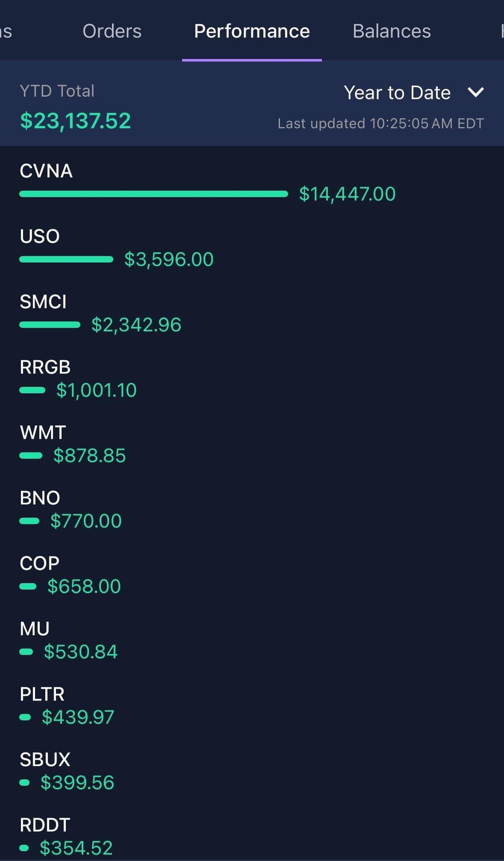Click the YTD Total amount $23,137.52
This screenshot has width=504, height=861.
[75, 121]
